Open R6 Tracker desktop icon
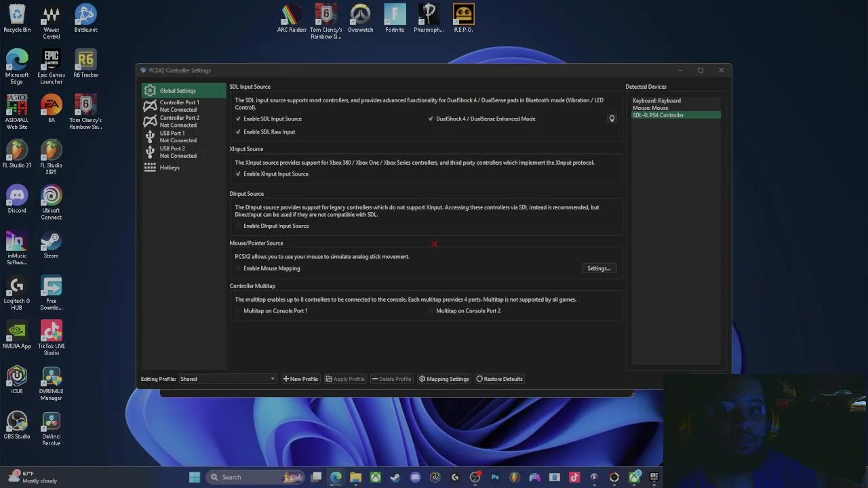The width and height of the screenshot is (868, 488). (85, 64)
